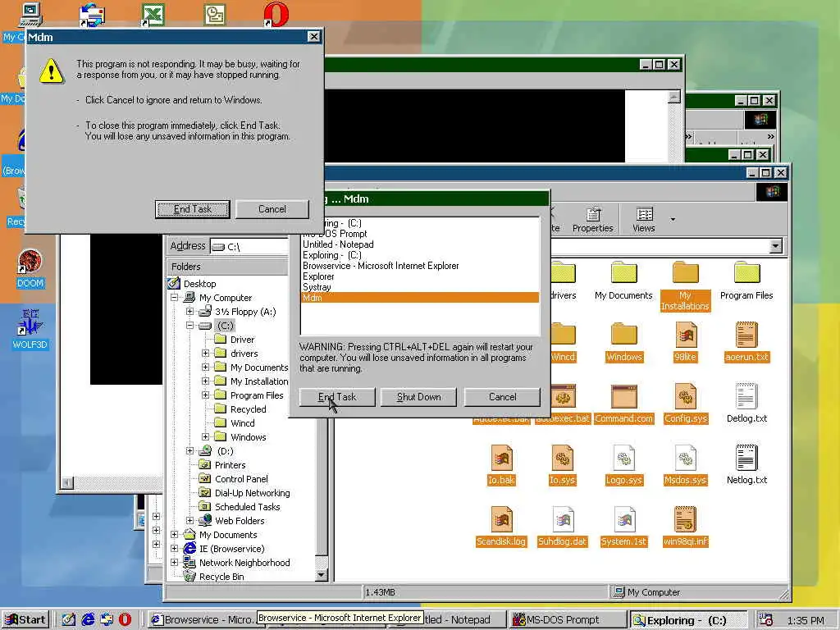The width and height of the screenshot is (840, 630).
Task: Select Control Panel in the folder tree
Action: [241, 479]
